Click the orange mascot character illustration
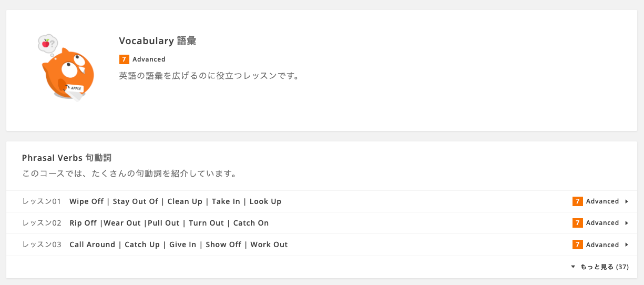Screen dimensions: 644x285 pos(66,67)
